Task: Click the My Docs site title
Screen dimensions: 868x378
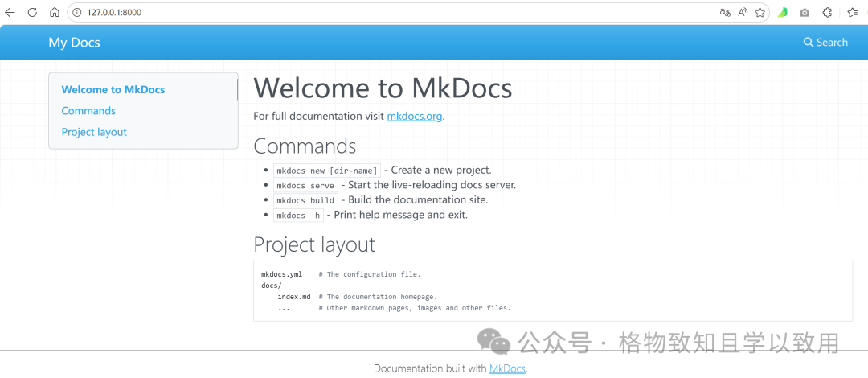Action: [74, 42]
